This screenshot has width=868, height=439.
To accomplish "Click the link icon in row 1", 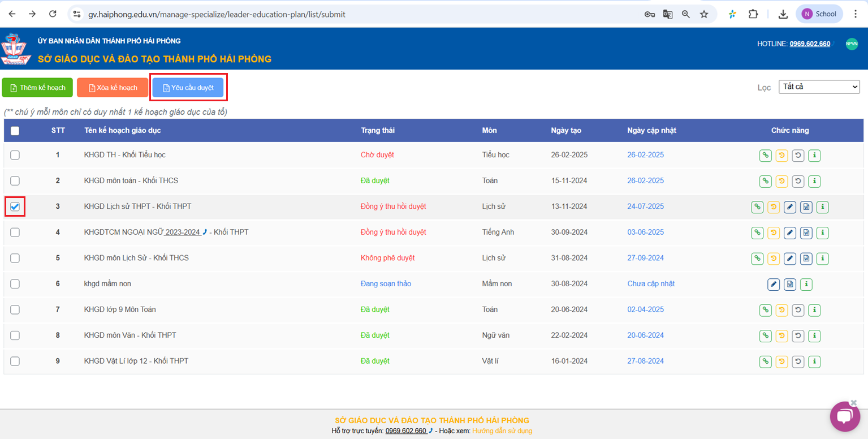I will 765,155.
